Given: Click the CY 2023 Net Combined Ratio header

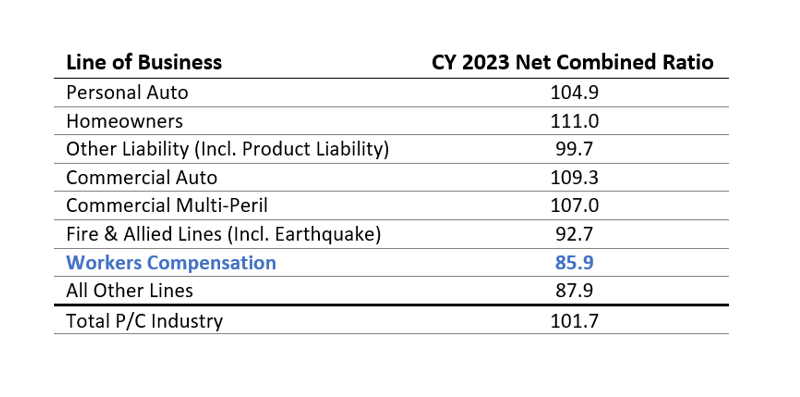Looking at the screenshot, I should coord(573,62).
